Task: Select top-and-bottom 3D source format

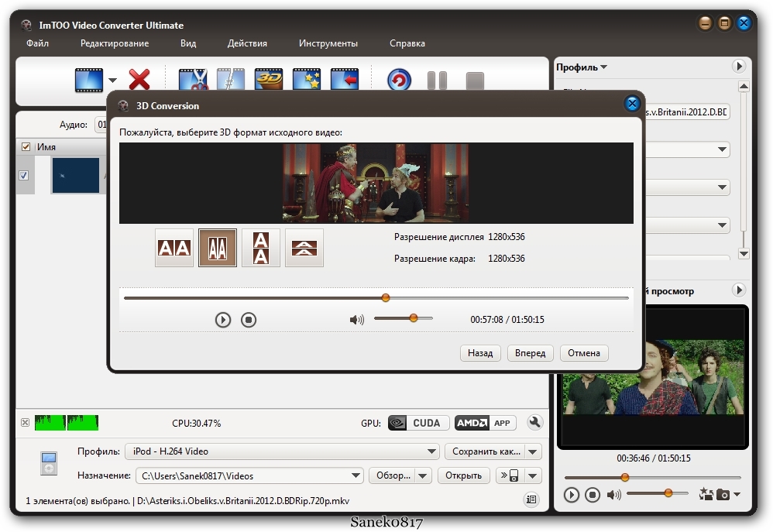Action: (x=261, y=248)
